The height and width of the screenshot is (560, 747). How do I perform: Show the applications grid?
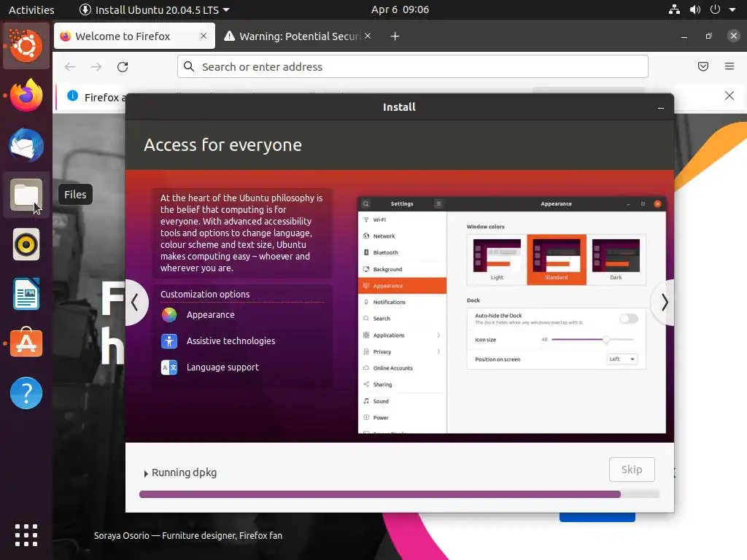pos(26,535)
